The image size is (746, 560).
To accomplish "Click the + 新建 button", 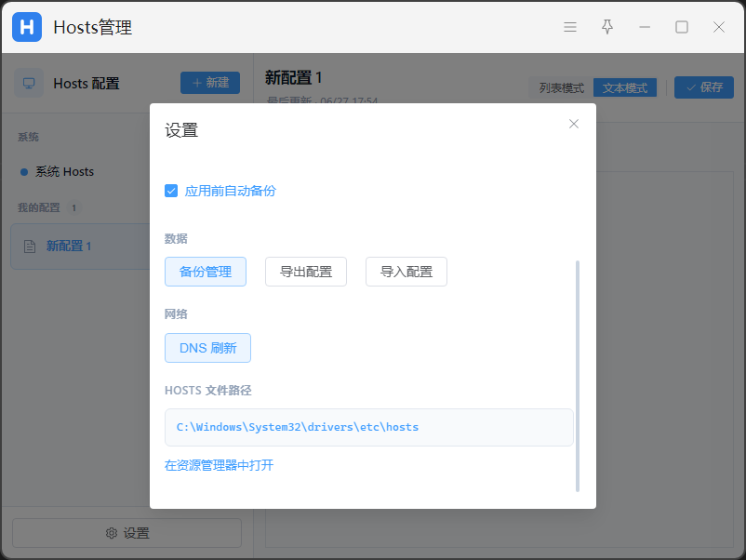I will 210,83.
